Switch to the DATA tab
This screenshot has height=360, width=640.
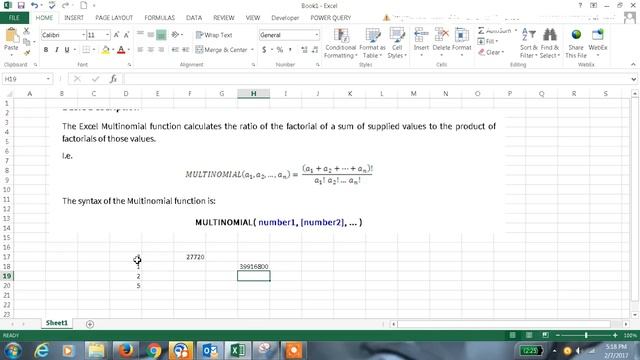[x=194, y=18]
